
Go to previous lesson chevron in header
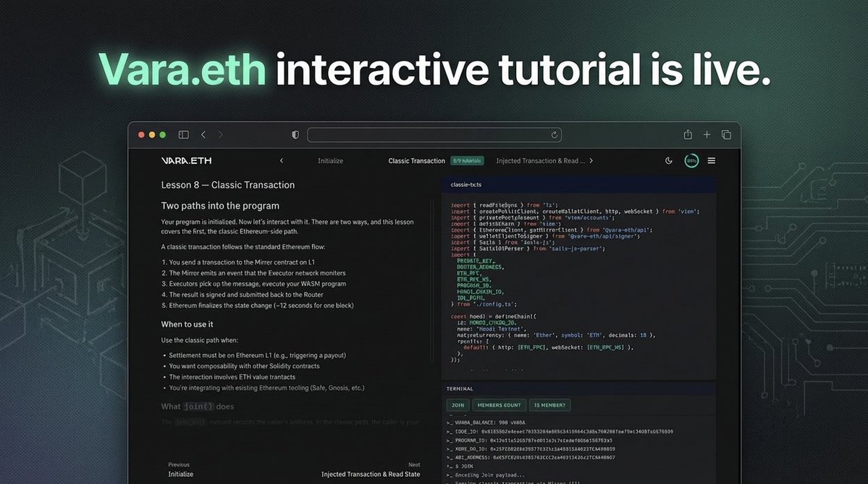tap(281, 161)
